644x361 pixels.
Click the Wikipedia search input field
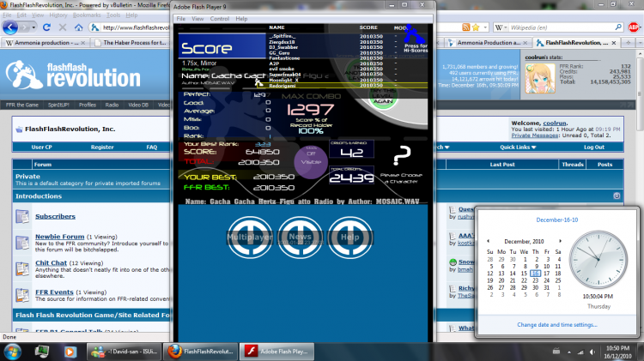coord(561,27)
